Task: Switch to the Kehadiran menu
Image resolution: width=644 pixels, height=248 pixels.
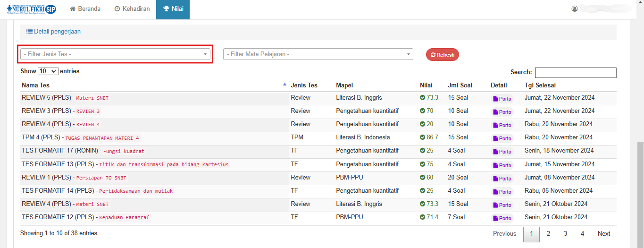Action: coord(132,9)
